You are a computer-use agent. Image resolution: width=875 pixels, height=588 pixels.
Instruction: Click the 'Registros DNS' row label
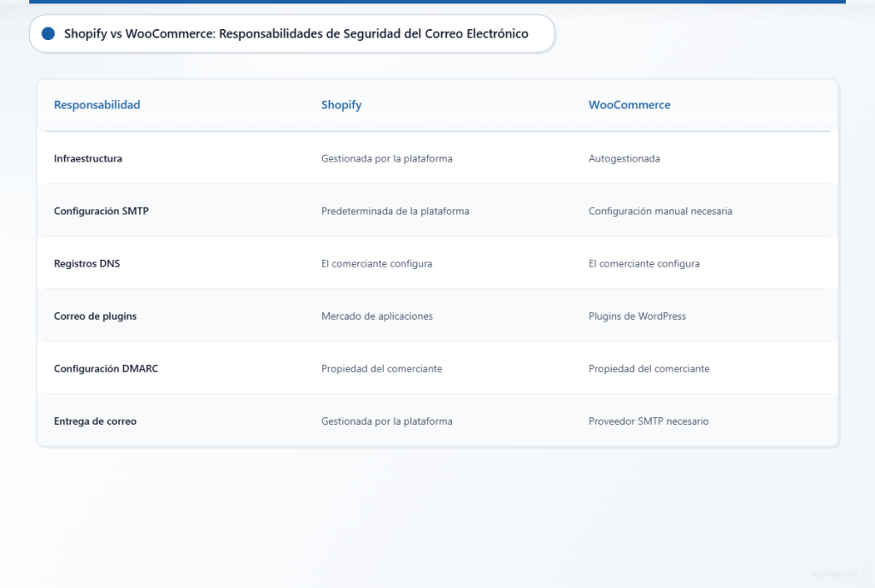pyautogui.click(x=87, y=263)
